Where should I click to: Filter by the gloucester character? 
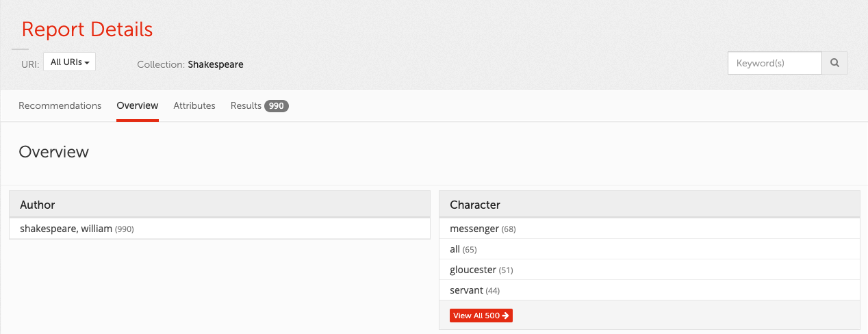[x=474, y=270]
